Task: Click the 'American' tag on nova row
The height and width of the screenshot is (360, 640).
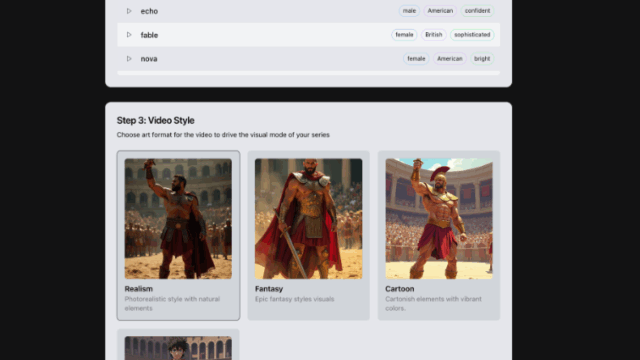Action: point(449,59)
